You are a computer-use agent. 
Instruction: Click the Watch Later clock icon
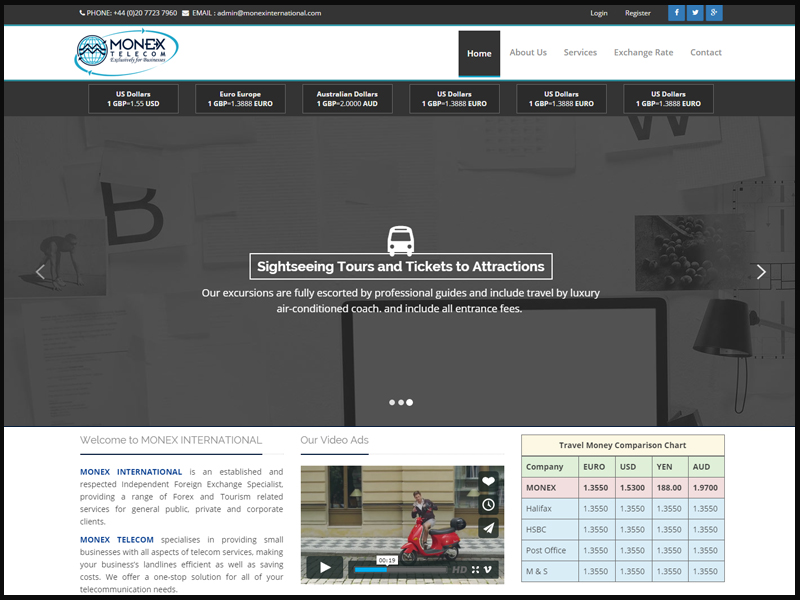tap(488, 505)
